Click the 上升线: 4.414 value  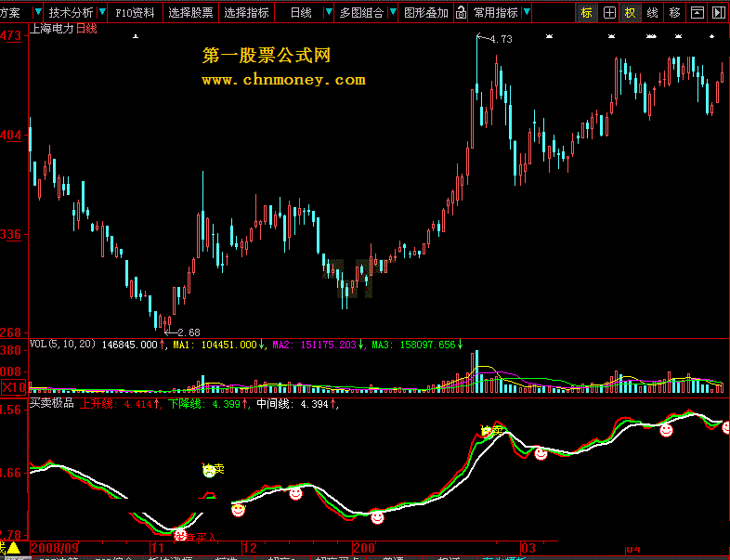tap(116, 404)
